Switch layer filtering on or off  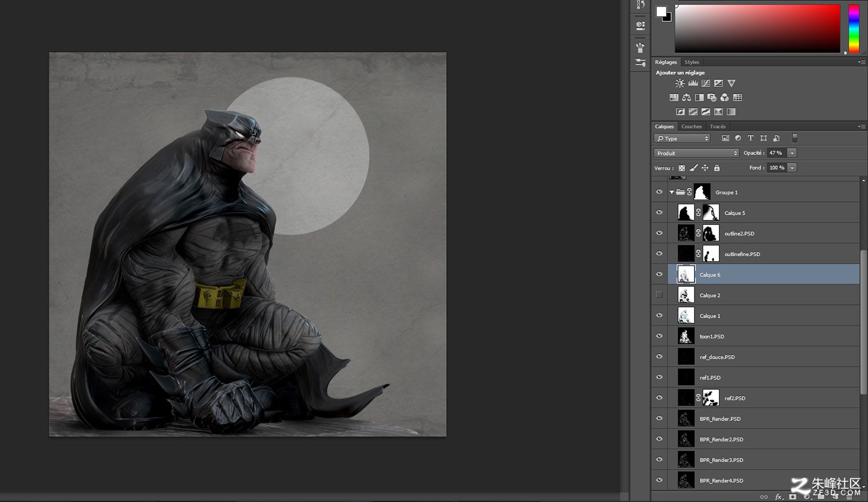coord(795,138)
